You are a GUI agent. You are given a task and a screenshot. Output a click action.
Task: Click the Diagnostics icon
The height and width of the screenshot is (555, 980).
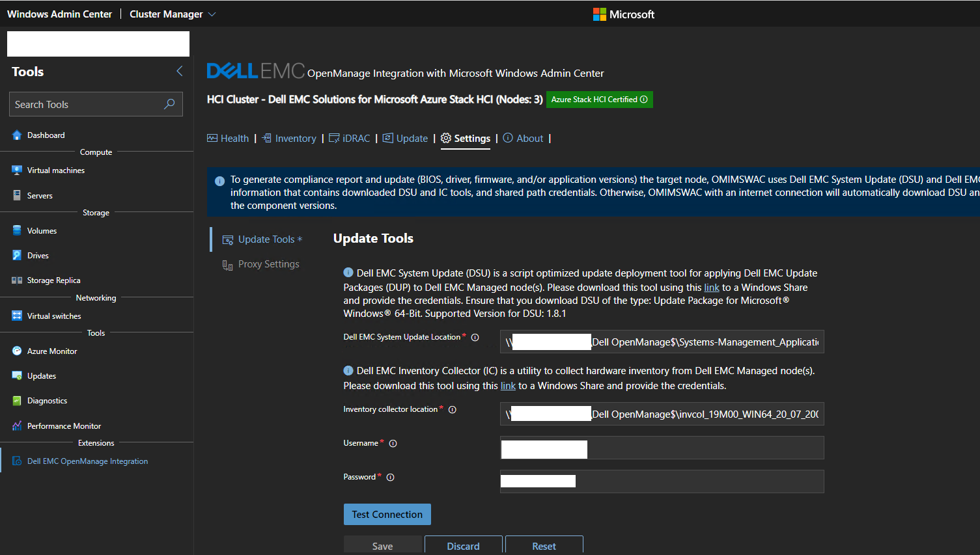[17, 401]
